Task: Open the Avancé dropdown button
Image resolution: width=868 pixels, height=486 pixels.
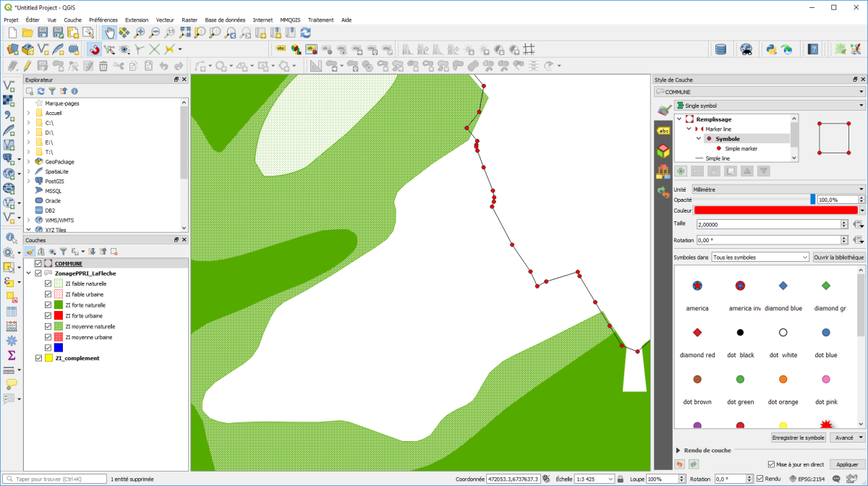Action: pos(848,438)
